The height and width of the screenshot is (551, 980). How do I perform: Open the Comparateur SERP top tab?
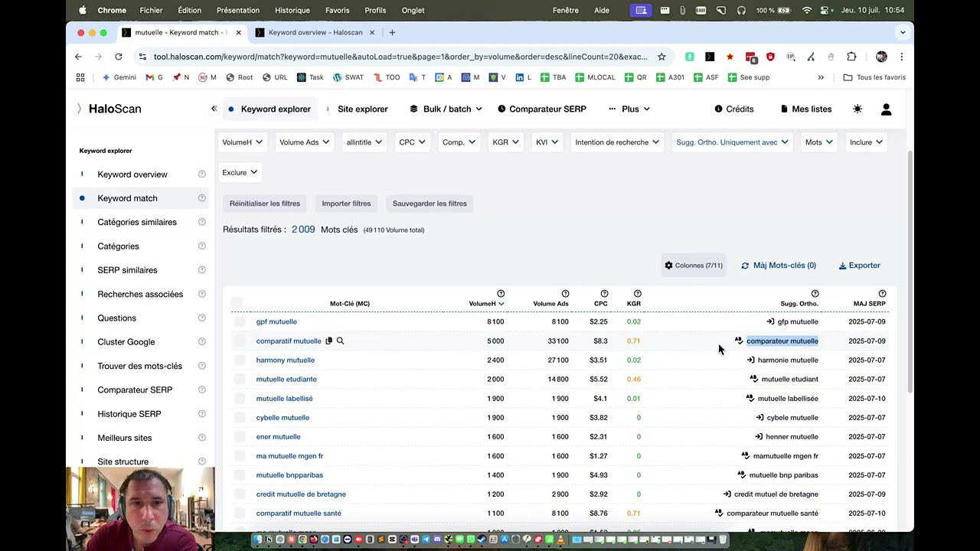pyautogui.click(x=542, y=109)
